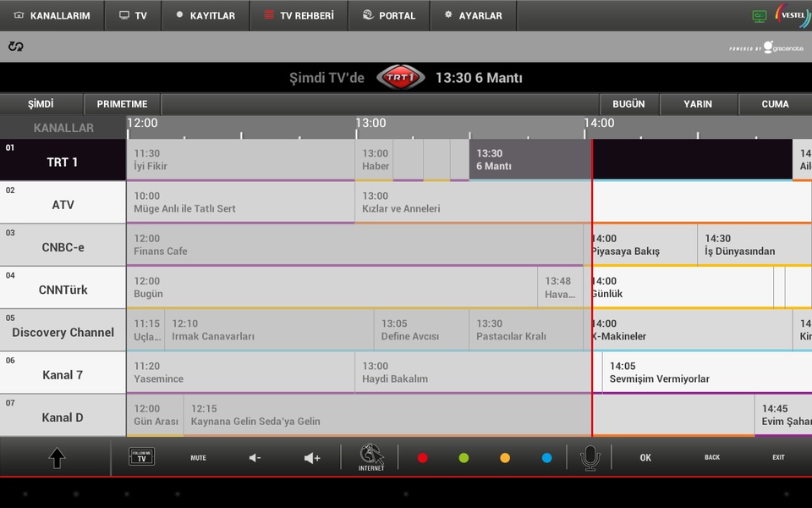812x508 pixels.
Task: Select the Discovery Channel row
Action: 63,329
